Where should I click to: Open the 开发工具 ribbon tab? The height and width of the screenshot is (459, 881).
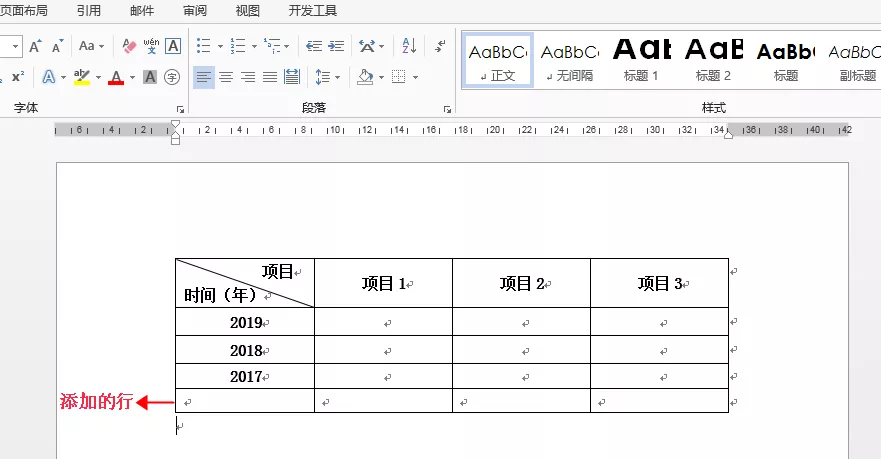312,11
